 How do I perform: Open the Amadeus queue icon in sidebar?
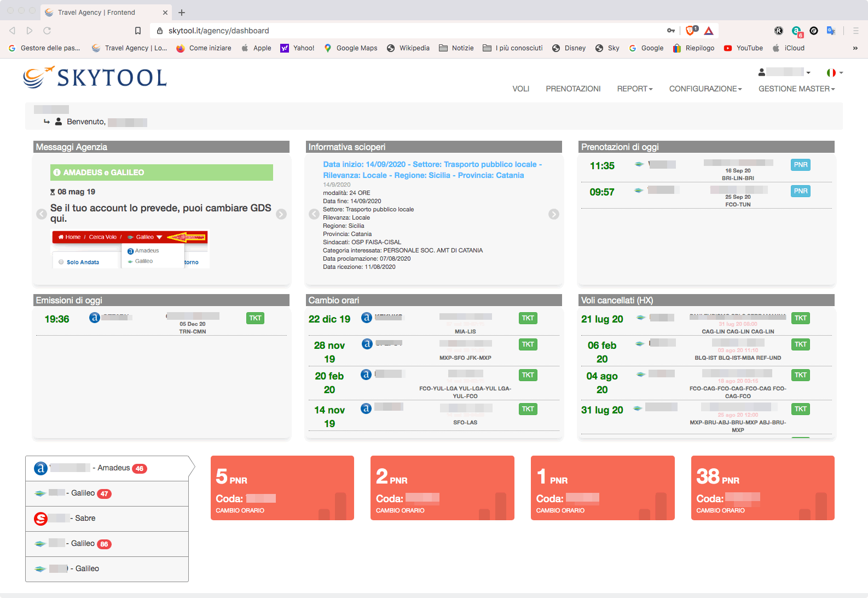pos(40,468)
